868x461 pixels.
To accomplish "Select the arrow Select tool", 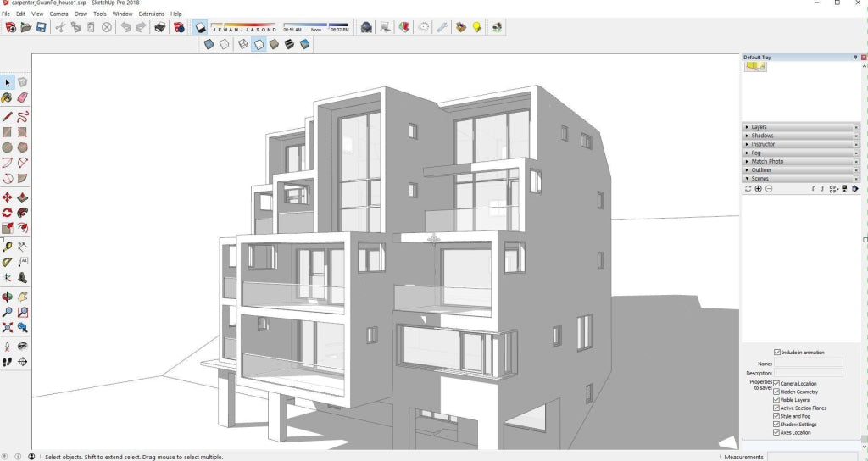I will pyautogui.click(x=7, y=82).
